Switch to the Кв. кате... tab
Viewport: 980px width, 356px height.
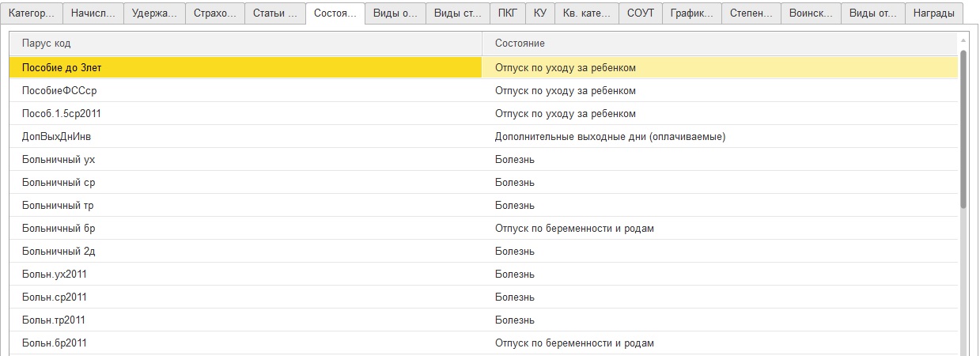pyautogui.click(x=586, y=13)
